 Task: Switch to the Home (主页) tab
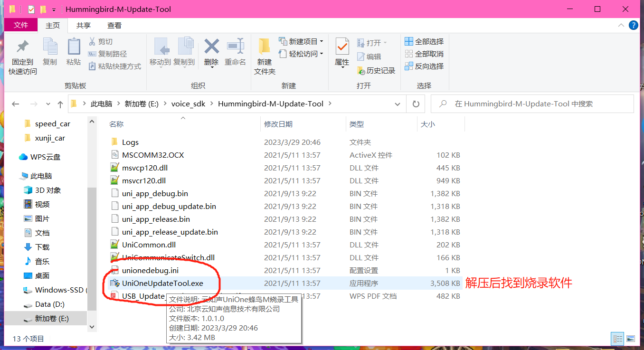click(x=53, y=25)
